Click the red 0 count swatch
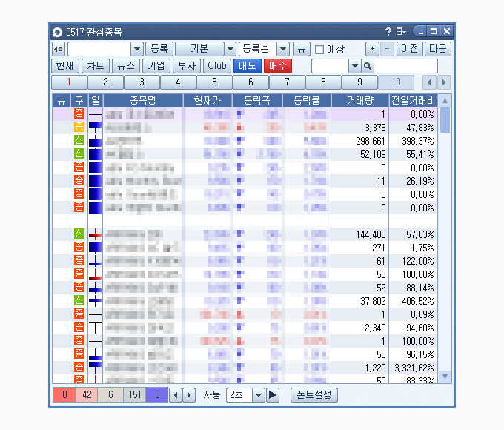This screenshot has width=504, height=430. click(64, 395)
